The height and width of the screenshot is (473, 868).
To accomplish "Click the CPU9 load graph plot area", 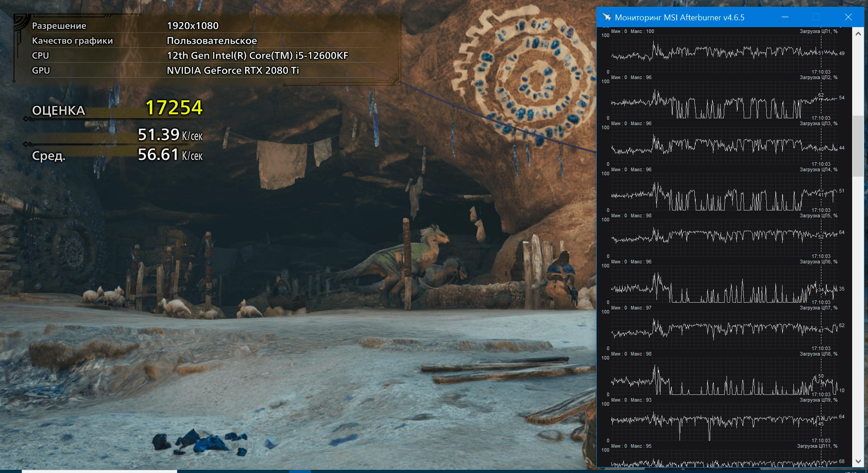I will click(724, 422).
